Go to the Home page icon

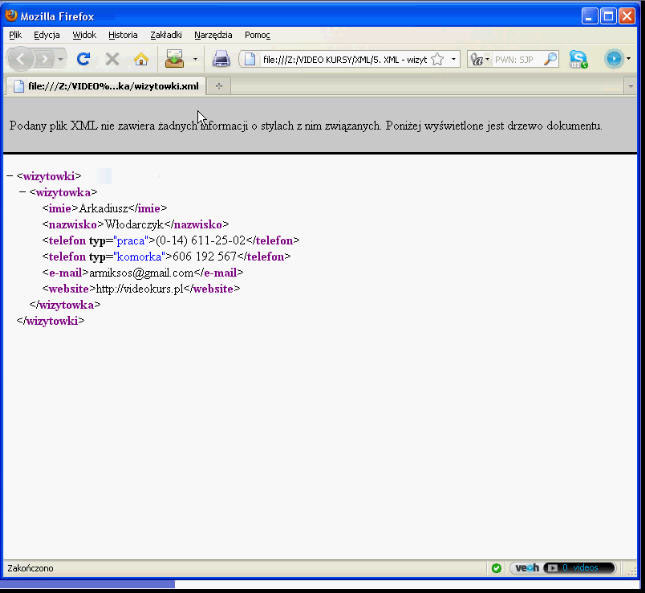(x=141, y=60)
